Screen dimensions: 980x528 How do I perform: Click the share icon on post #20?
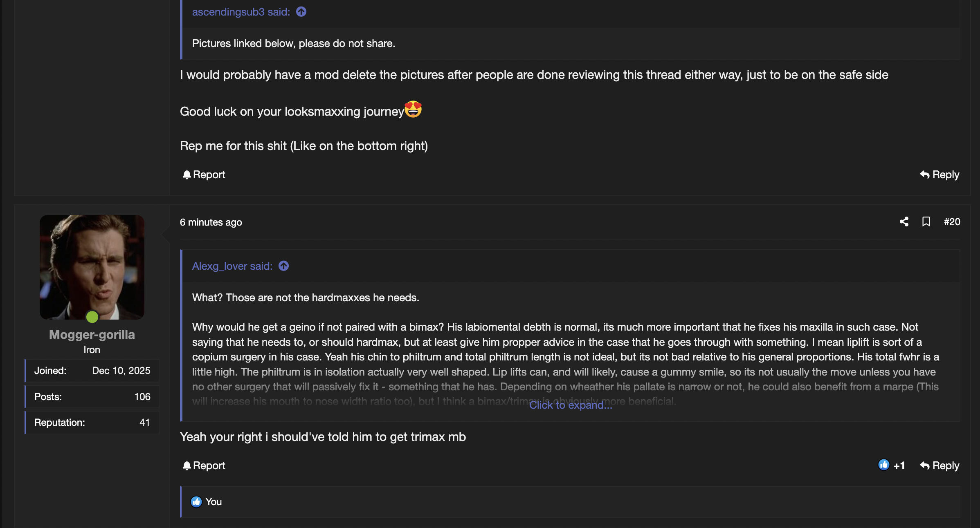coord(904,222)
